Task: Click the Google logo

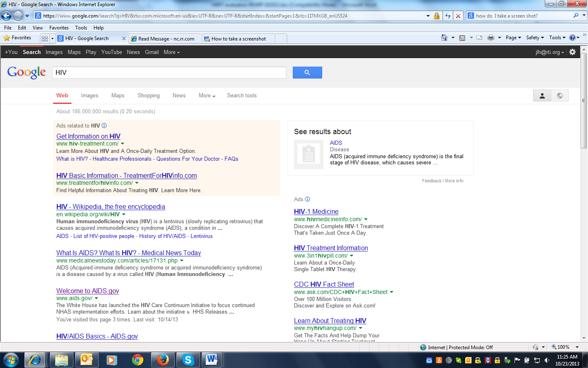Action: [27, 72]
